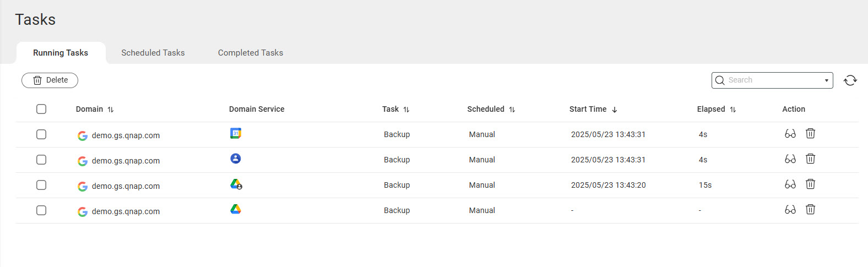The height and width of the screenshot is (267, 868).
Task: View details of the shared drive backup task
Action: pyautogui.click(x=790, y=184)
